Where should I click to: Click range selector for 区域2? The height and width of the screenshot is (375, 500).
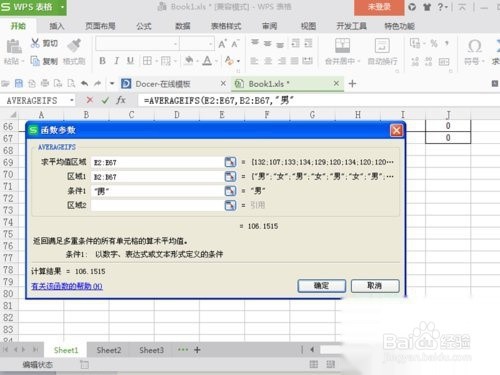(230, 205)
